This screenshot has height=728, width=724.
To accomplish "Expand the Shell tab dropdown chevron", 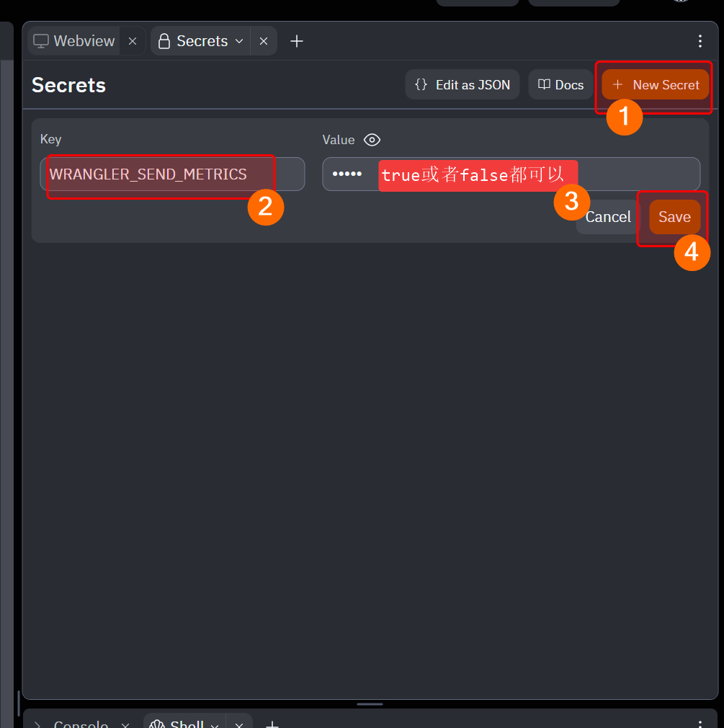I will (214, 724).
